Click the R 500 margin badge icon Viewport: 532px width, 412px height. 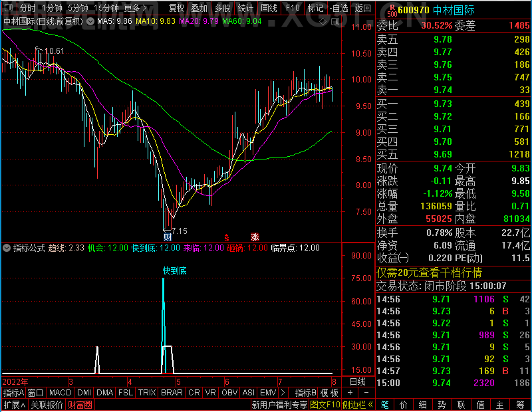[x=392, y=11]
